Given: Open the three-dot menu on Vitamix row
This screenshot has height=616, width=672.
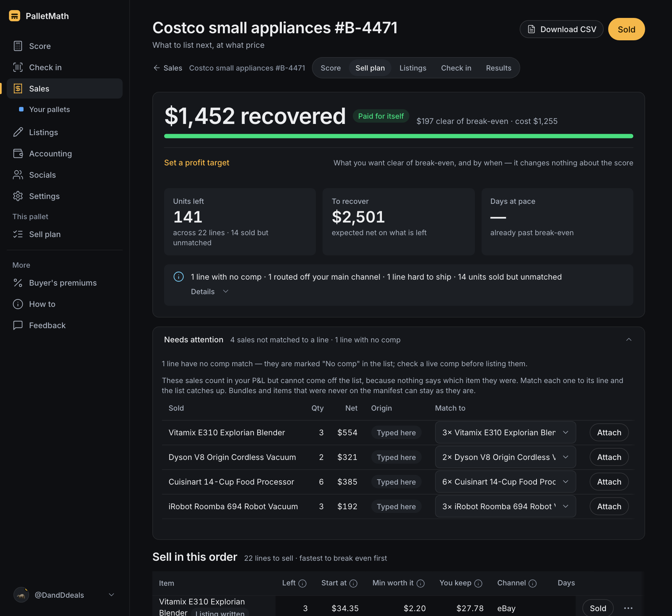Looking at the screenshot, I should pyautogui.click(x=628, y=608).
